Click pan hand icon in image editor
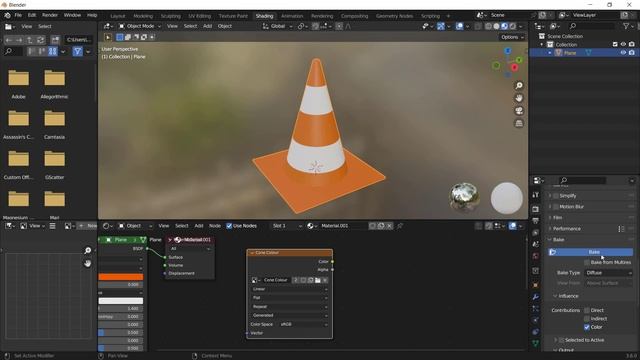Viewport: 640px width, 360px height. 87,263
